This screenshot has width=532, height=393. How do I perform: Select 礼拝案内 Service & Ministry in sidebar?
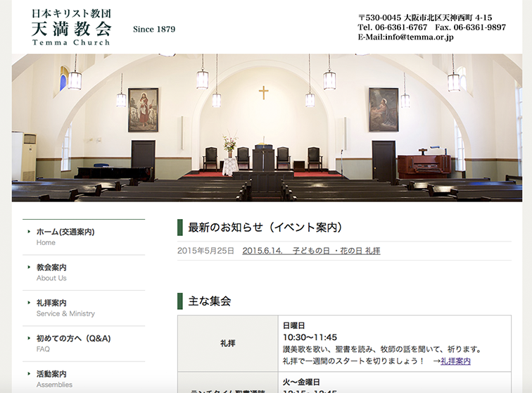point(51,303)
